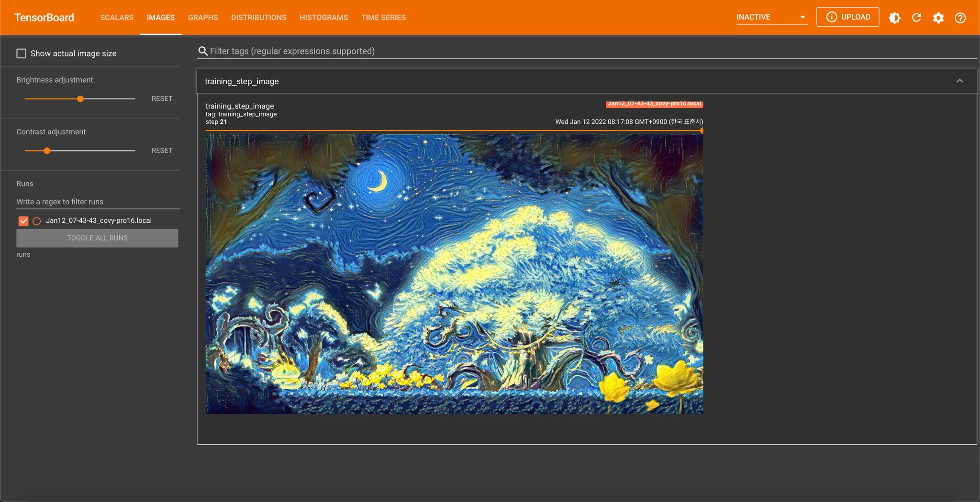This screenshot has width=980, height=502.
Task: Click TOGGLE ALL RUNS button
Action: click(x=97, y=238)
